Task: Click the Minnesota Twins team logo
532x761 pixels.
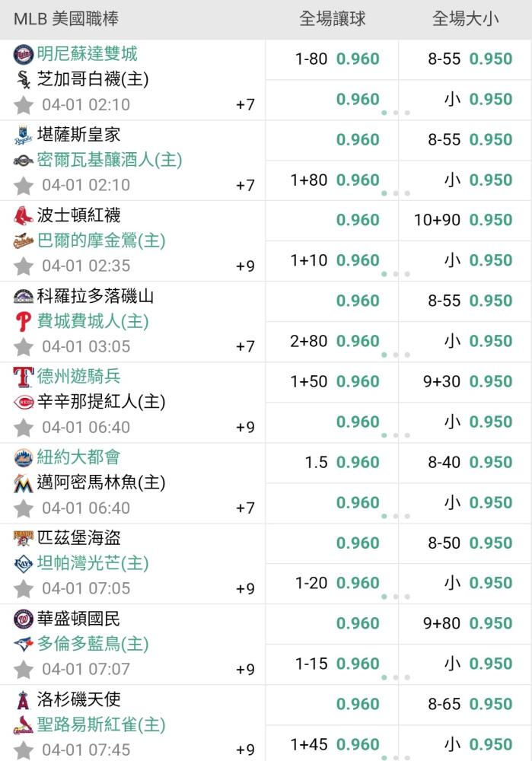Action: [24, 54]
